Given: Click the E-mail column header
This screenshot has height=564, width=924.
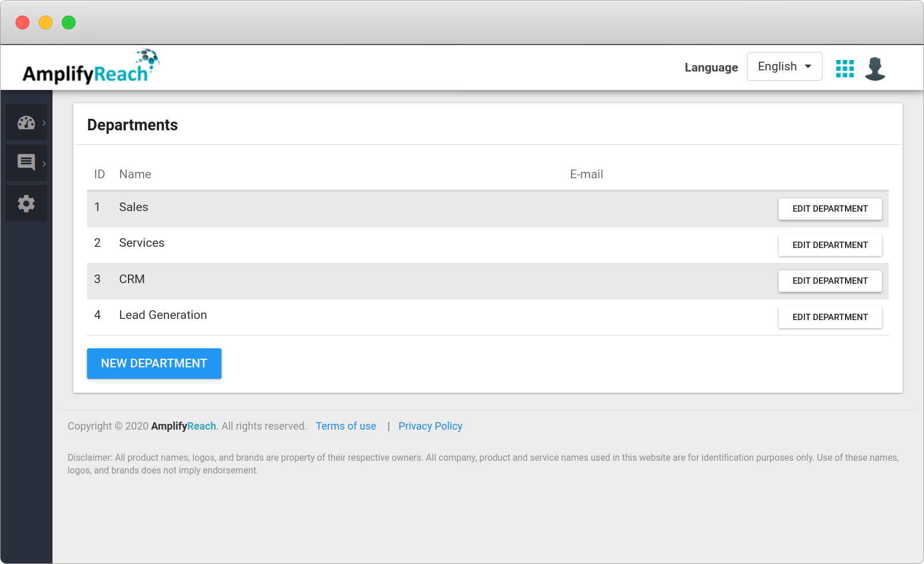Looking at the screenshot, I should [586, 174].
